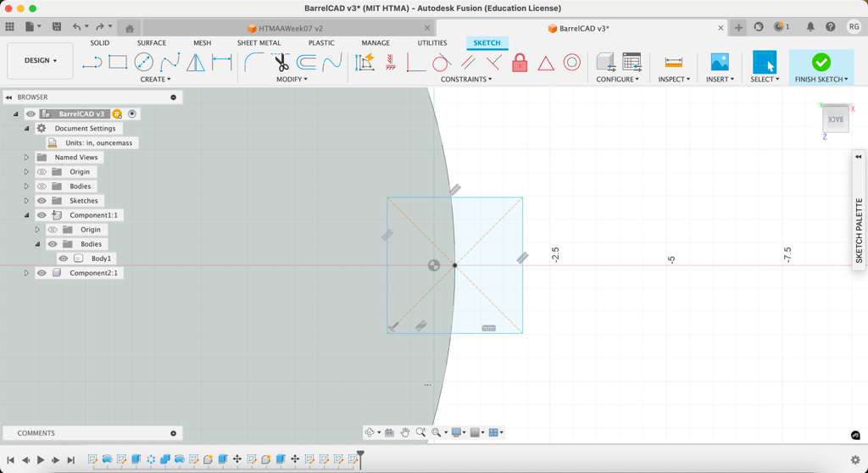
Task: Switch to the SHEET METAL tab
Action: click(259, 42)
